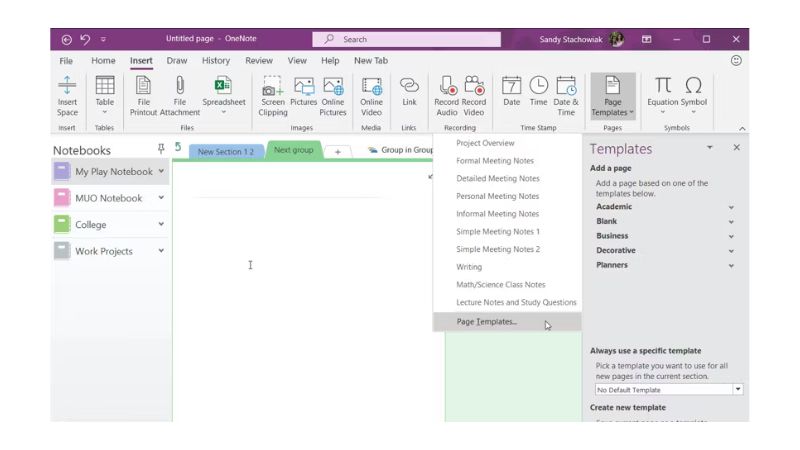The image size is (800, 450).
Task: Expand College notebook chevron
Action: (161, 224)
